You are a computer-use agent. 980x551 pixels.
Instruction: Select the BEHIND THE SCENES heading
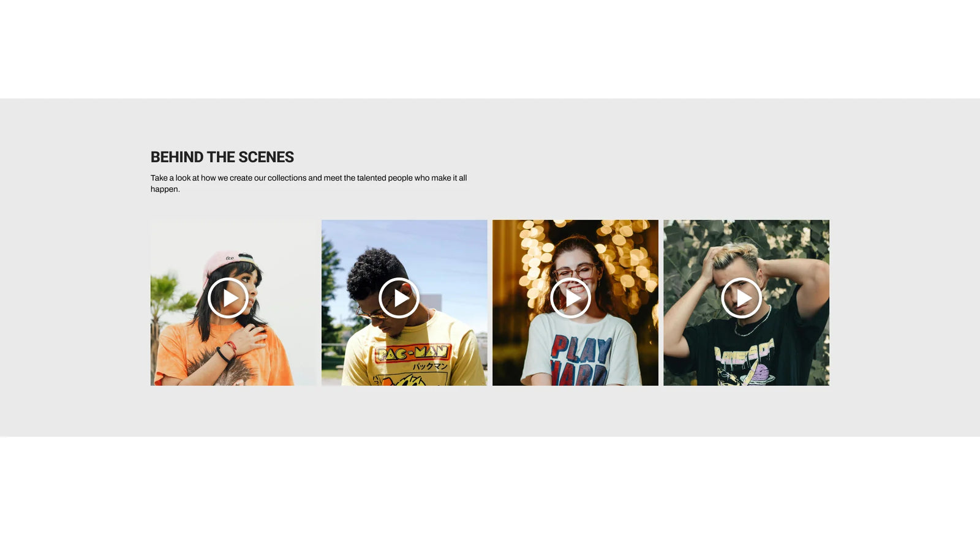[x=222, y=157]
